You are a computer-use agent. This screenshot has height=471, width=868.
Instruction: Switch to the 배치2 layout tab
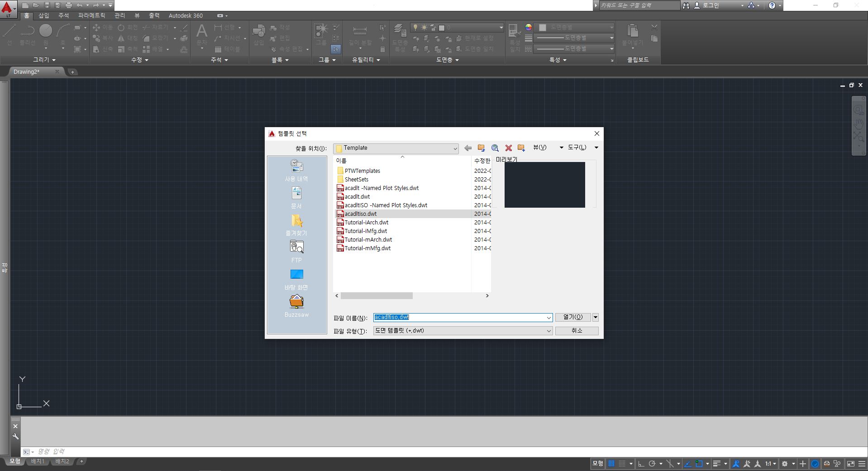coord(62,461)
